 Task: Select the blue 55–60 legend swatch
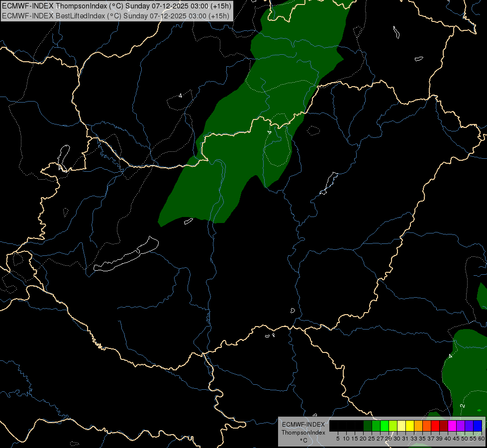point(478,426)
